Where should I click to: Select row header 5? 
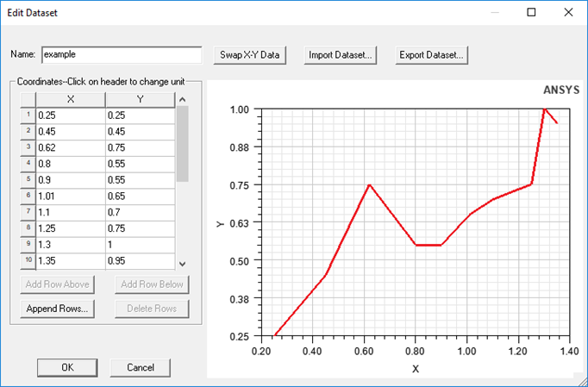click(28, 180)
